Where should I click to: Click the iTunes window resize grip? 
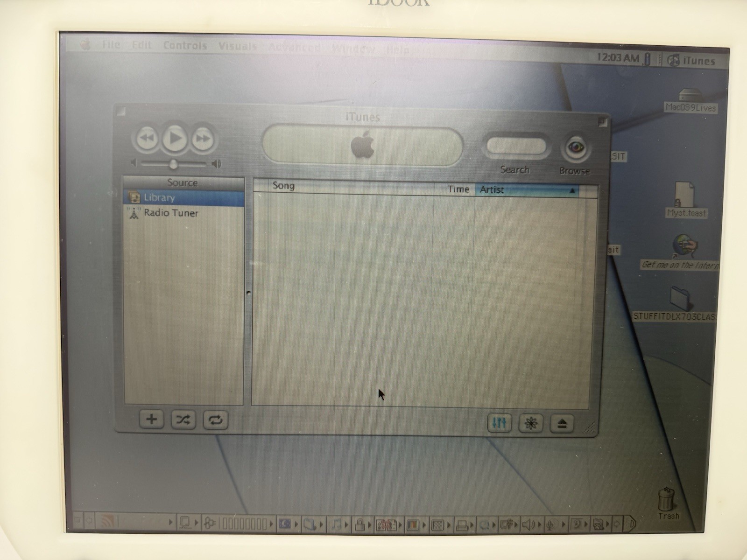[x=590, y=427]
